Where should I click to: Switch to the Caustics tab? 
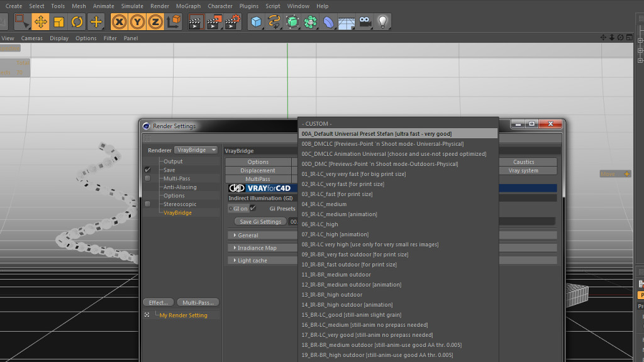(524, 162)
